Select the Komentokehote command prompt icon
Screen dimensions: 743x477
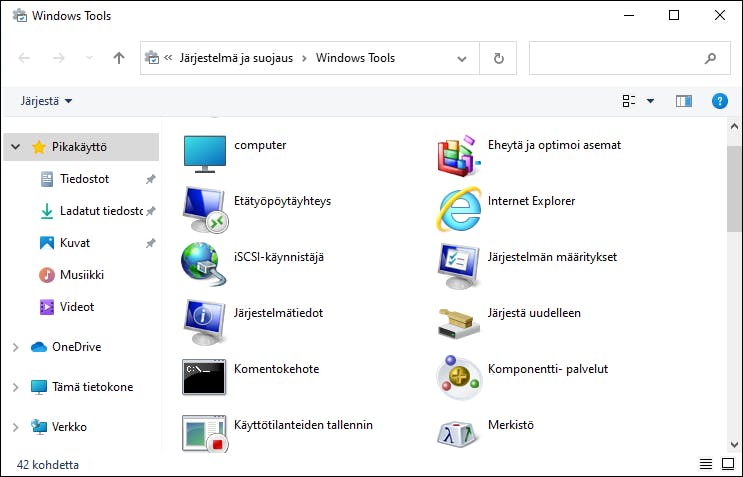pyautogui.click(x=204, y=377)
